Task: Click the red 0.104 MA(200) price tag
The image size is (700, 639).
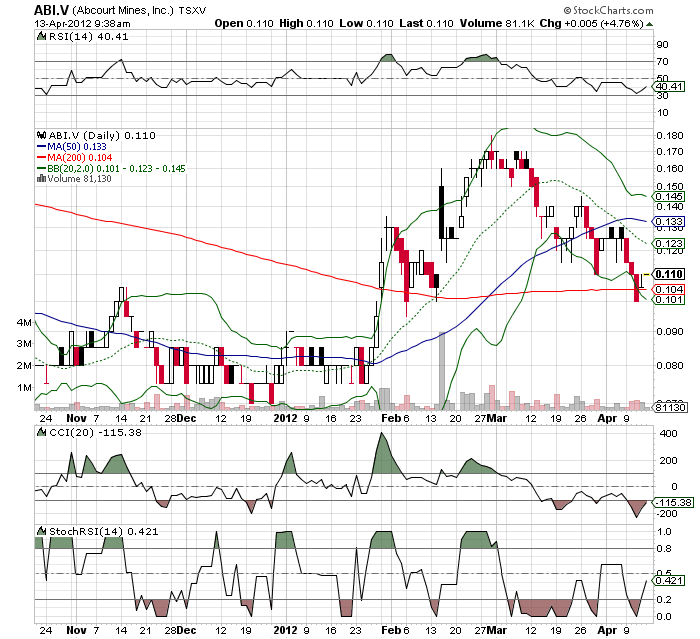Action: point(668,289)
